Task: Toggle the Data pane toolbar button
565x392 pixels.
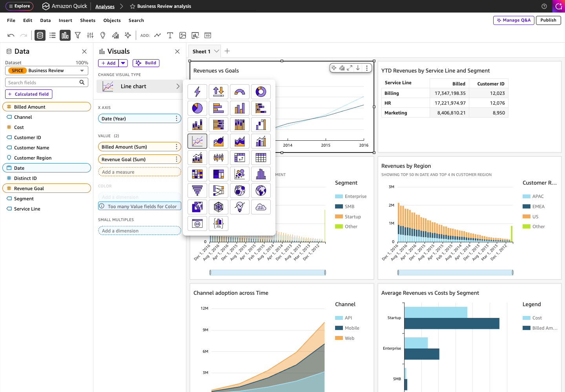Action: [40, 35]
